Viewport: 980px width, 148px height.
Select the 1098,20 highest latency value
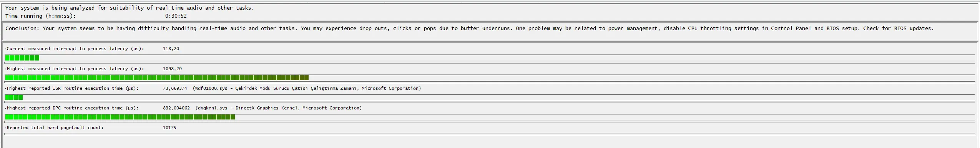pyautogui.click(x=172, y=69)
